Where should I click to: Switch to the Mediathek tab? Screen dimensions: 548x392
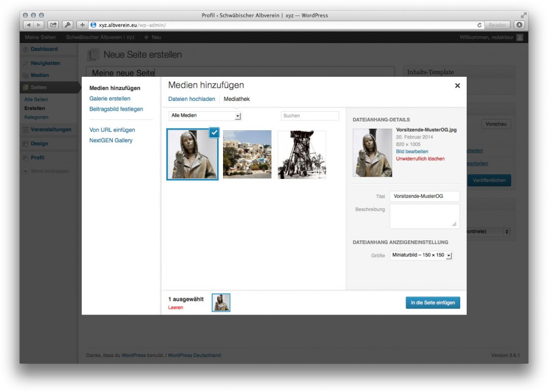[237, 99]
